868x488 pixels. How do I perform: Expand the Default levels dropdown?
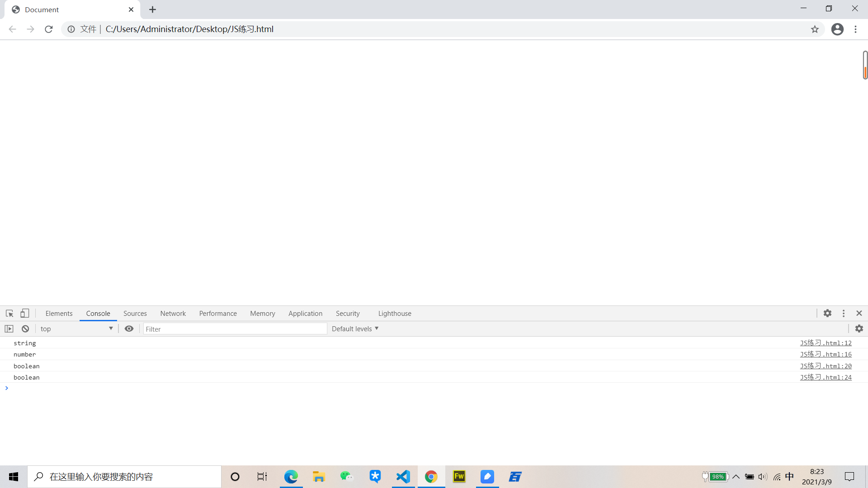pos(355,328)
